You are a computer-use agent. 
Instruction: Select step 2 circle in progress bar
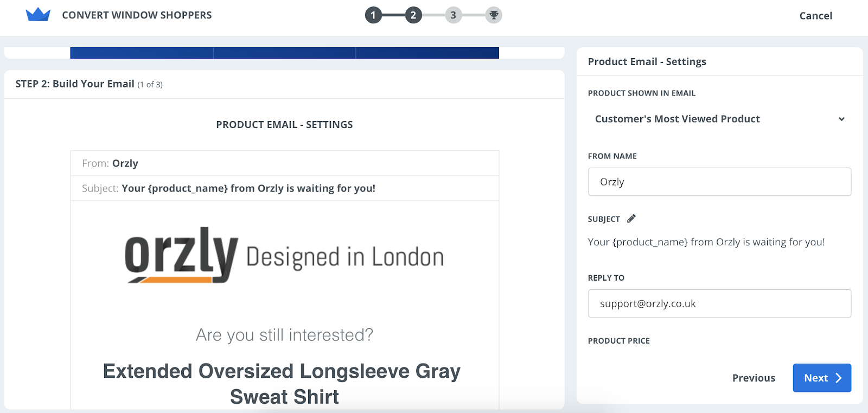[x=413, y=15]
